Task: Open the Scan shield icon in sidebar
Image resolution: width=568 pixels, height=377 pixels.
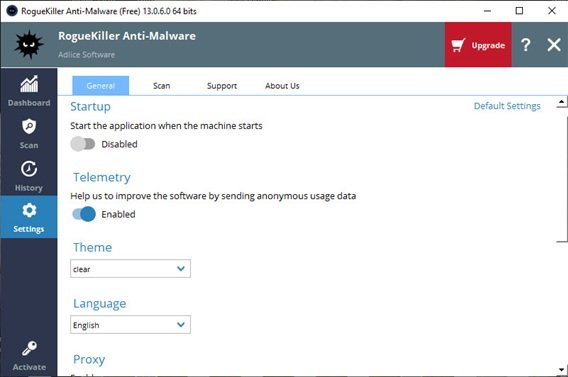Action: [x=29, y=127]
